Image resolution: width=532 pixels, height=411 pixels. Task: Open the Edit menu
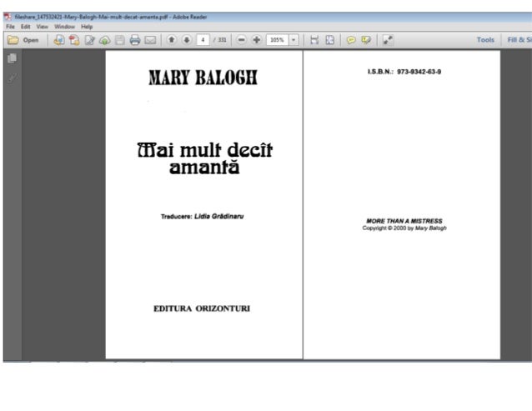point(26,27)
